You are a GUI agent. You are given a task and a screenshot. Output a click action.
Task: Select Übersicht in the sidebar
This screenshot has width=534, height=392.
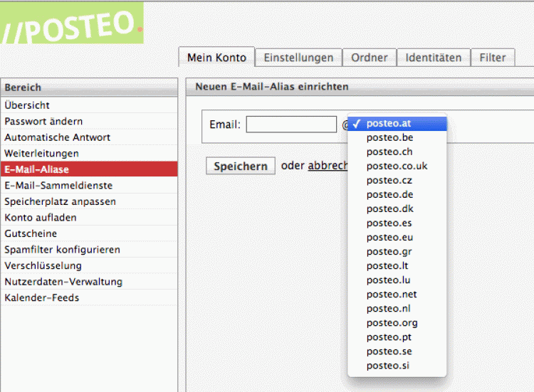tap(89, 105)
